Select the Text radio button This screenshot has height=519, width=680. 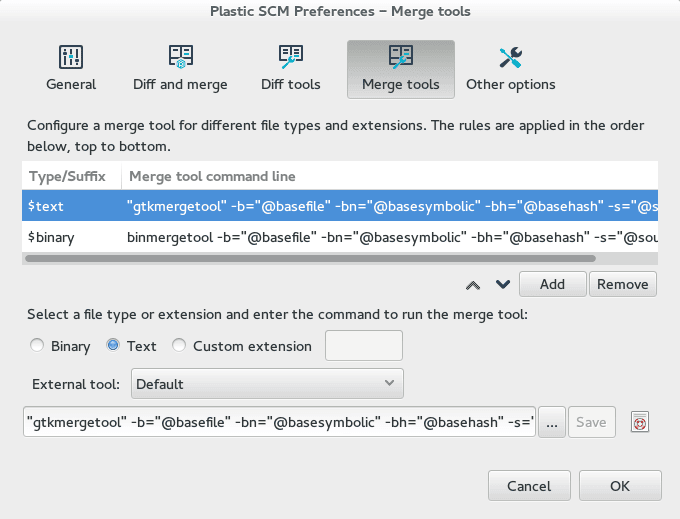click(113, 346)
